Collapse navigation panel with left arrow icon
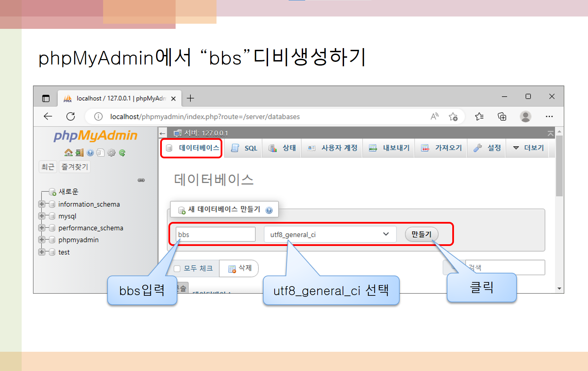The image size is (588, 371). pyautogui.click(x=163, y=133)
